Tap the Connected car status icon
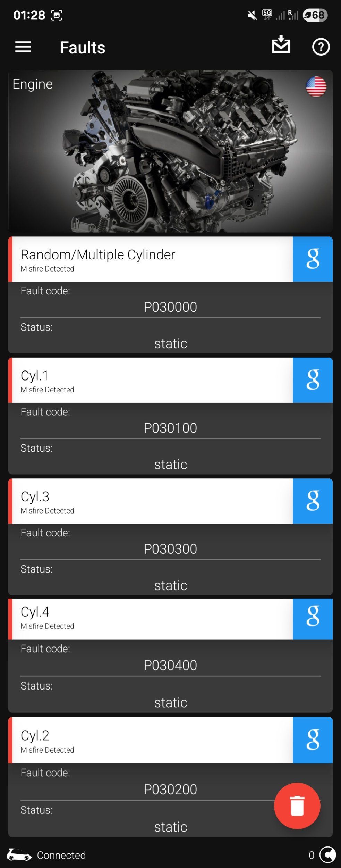341x868 pixels. 19,855
